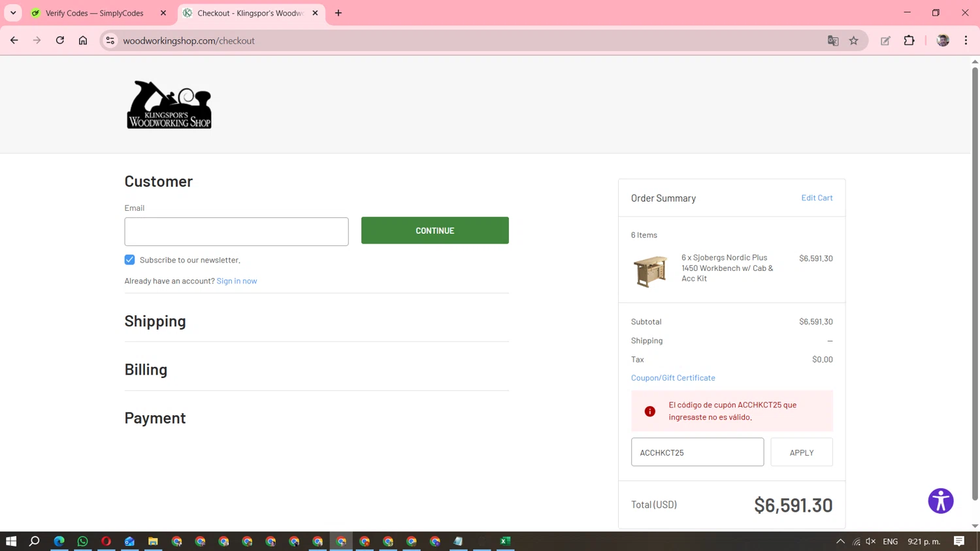Open the accessibility widget icon
980x551 pixels.
pos(941,501)
